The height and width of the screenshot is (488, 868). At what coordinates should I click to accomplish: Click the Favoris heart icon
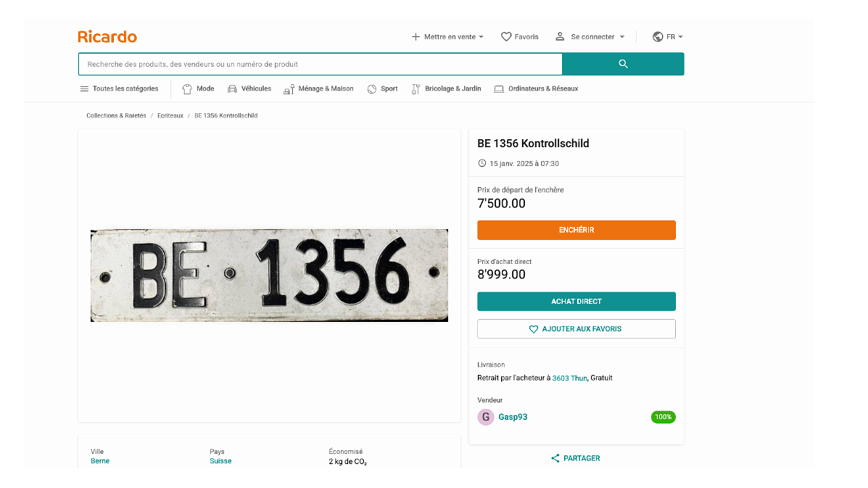coord(506,37)
